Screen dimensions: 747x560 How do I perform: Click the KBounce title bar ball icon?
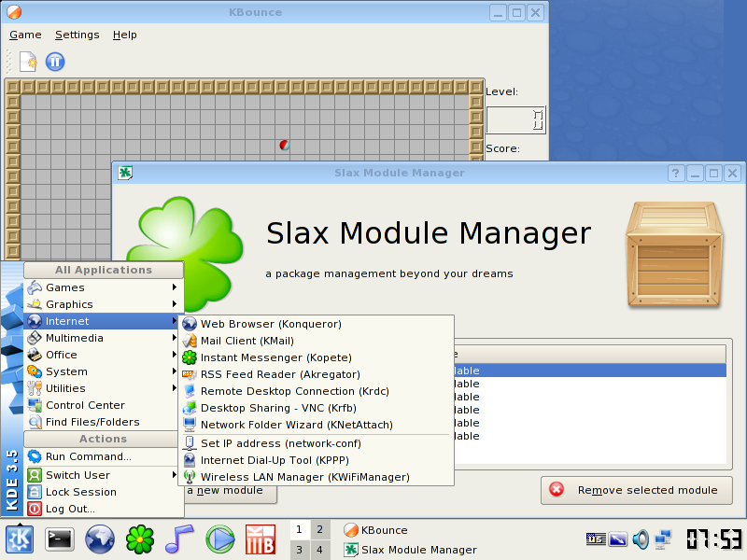[x=14, y=12]
